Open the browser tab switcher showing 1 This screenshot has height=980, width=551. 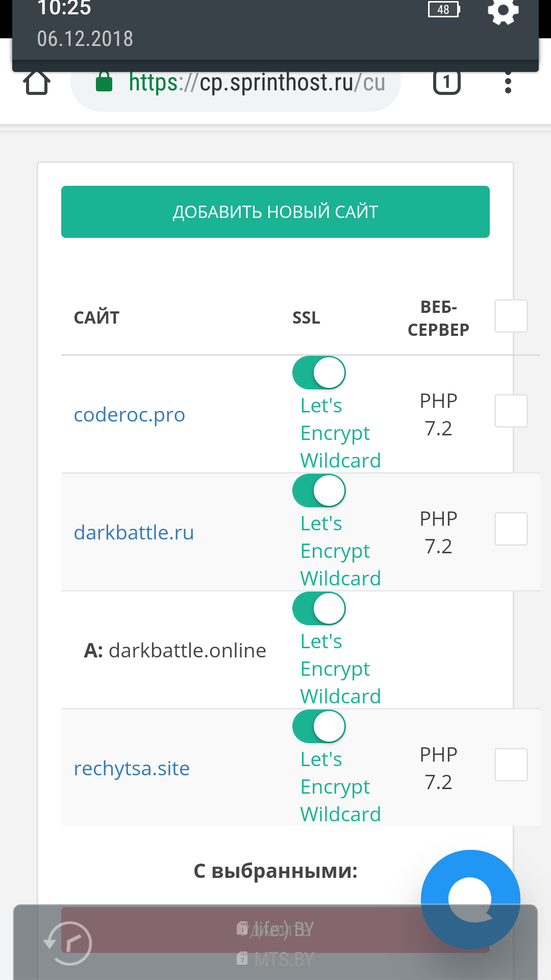click(x=446, y=83)
